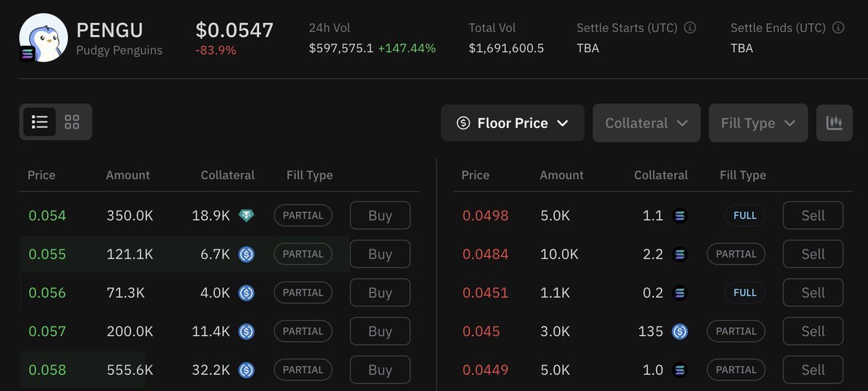Open the Fill Type filter dropdown
Image resolution: width=868 pixels, height=391 pixels.
pyautogui.click(x=758, y=123)
